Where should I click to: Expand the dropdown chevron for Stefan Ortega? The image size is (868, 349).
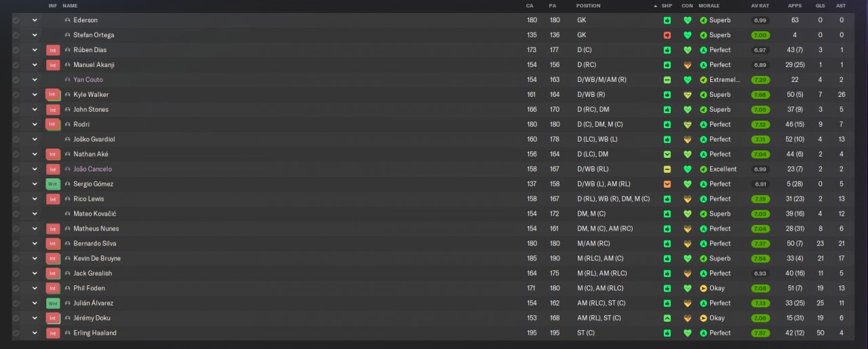[x=34, y=35]
